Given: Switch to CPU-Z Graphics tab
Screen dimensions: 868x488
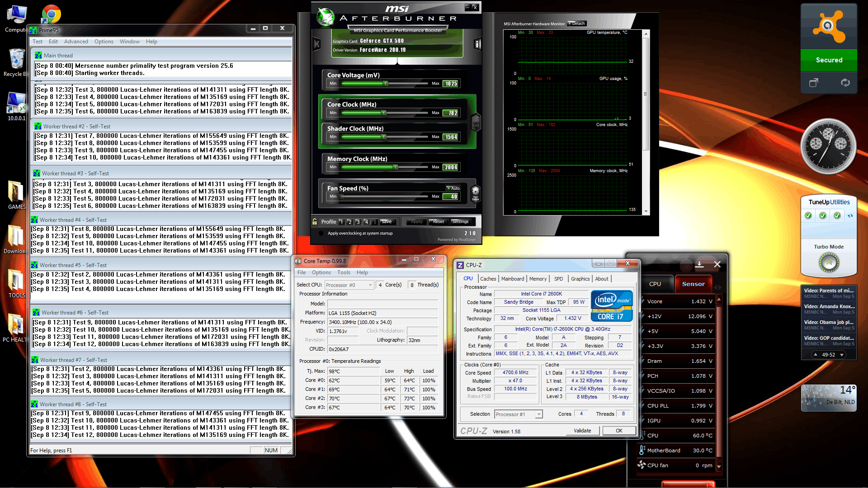Looking at the screenshot, I should coord(580,278).
